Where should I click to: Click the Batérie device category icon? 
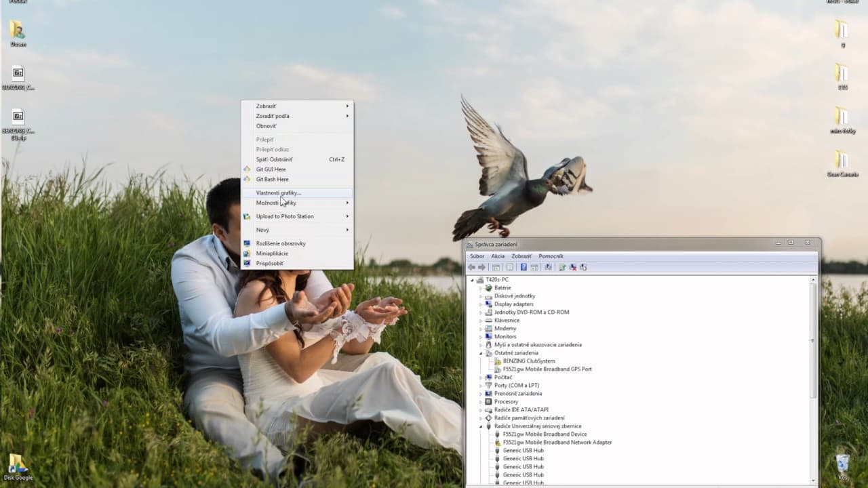pyautogui.click(x=488, y=288)
